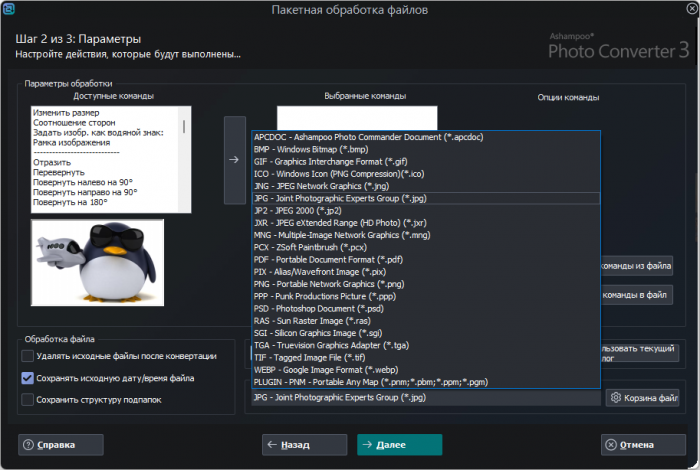Click the right-arrow add command button
The width and height of the screenshot is (700, 470).
[235, 160]
